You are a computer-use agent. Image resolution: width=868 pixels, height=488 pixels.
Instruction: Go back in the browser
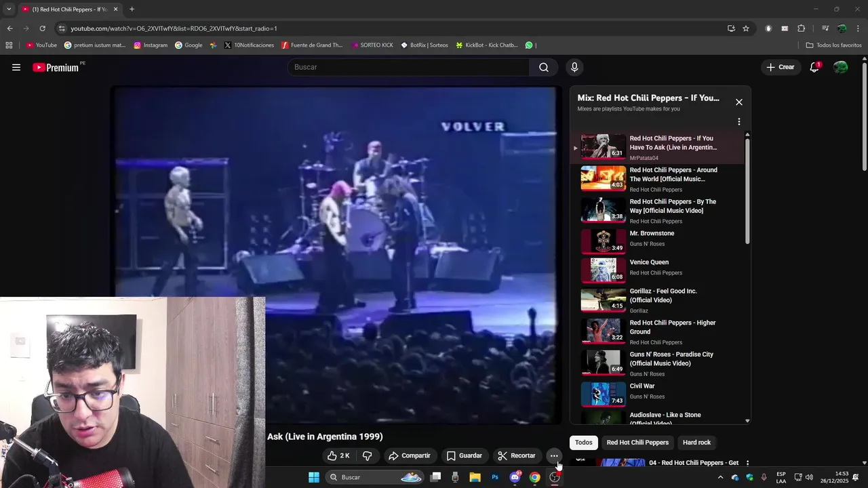(x=9, y=28)
